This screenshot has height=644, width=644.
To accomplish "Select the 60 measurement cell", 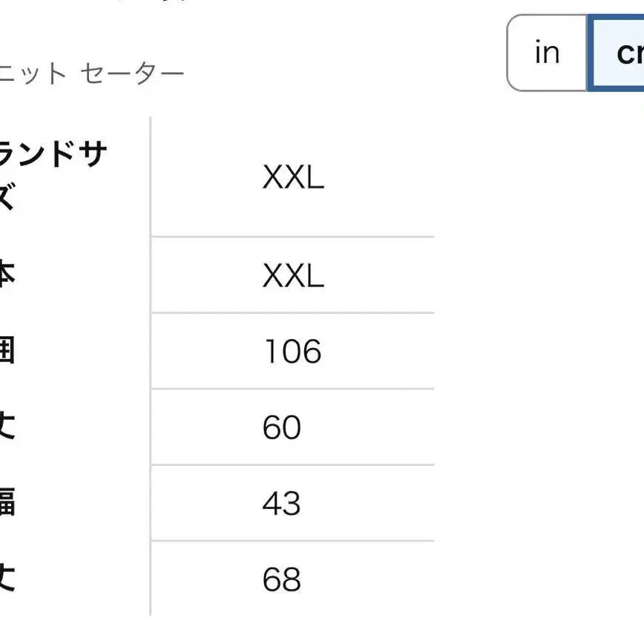I will [282, 427].
